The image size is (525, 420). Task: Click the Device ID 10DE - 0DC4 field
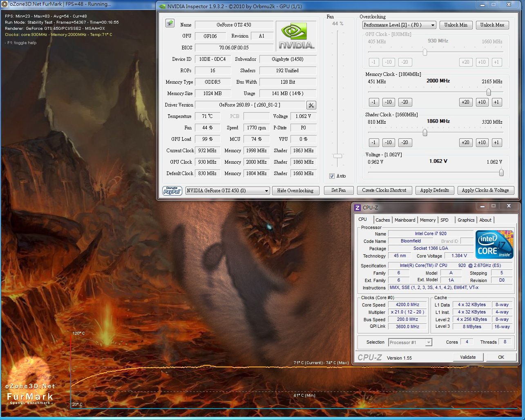[x=213, y=59]
